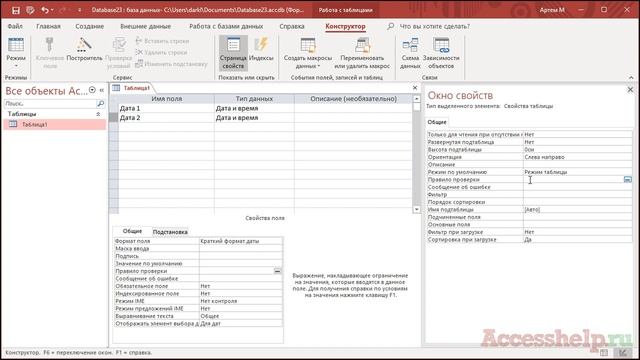Click the navigation pane search field

pos(50,104)
